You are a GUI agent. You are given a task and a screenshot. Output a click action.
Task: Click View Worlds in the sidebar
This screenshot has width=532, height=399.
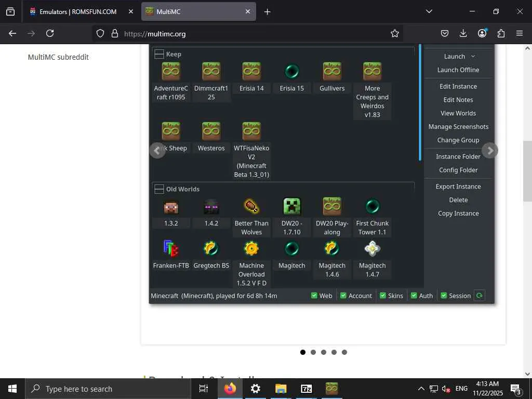tap(458, 113)
